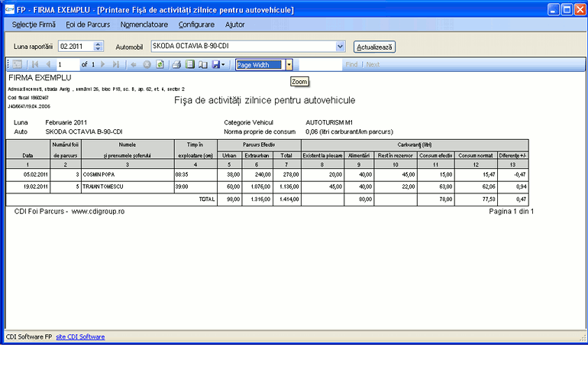
Task: Click the application icon in title bar
Action: pyautogui.click(x=9, y=9)
